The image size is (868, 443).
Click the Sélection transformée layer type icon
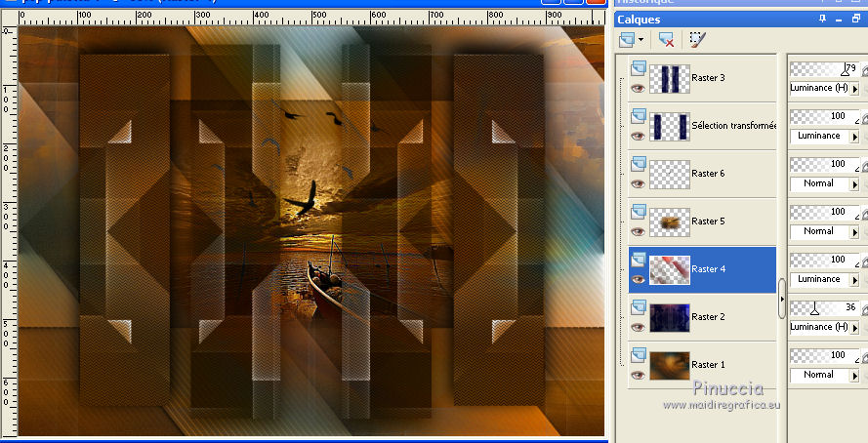click(639, 115)
